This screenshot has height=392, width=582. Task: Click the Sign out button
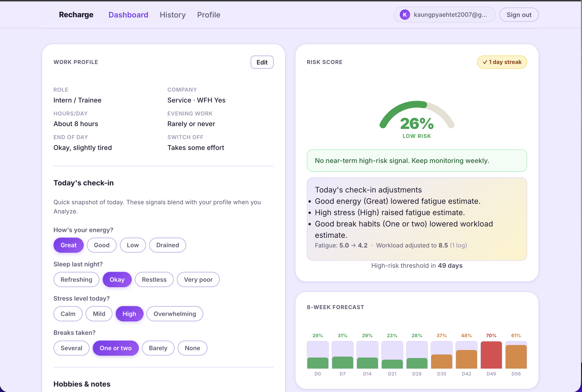tap(519, 15)
